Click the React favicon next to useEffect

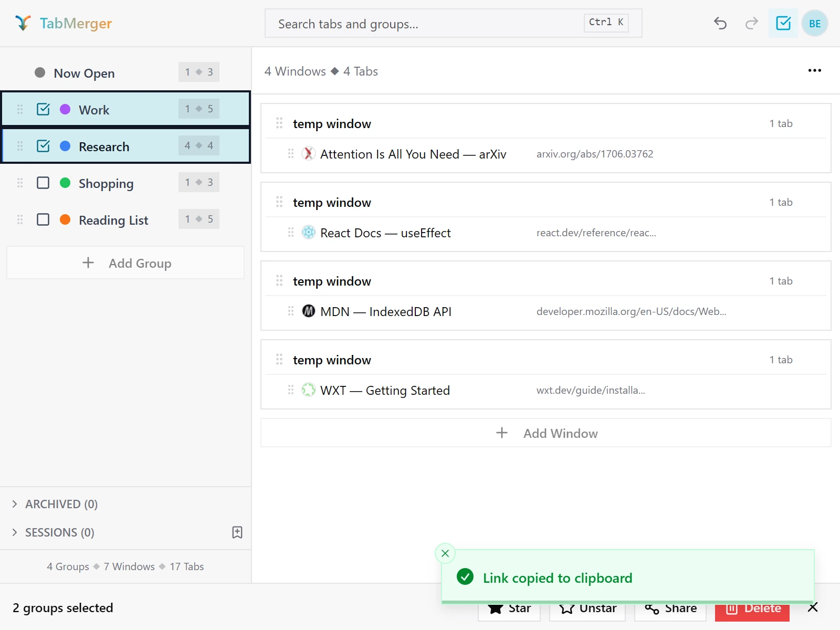point(309,233)
